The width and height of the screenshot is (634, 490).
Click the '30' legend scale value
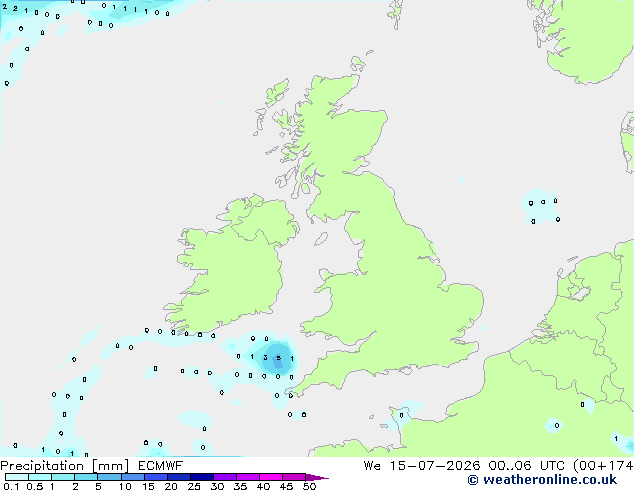(218, 486)
